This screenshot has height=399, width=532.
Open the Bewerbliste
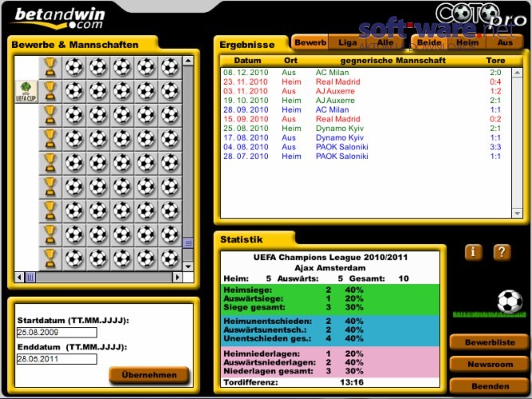pyautogui.click(x=490, y=342)
